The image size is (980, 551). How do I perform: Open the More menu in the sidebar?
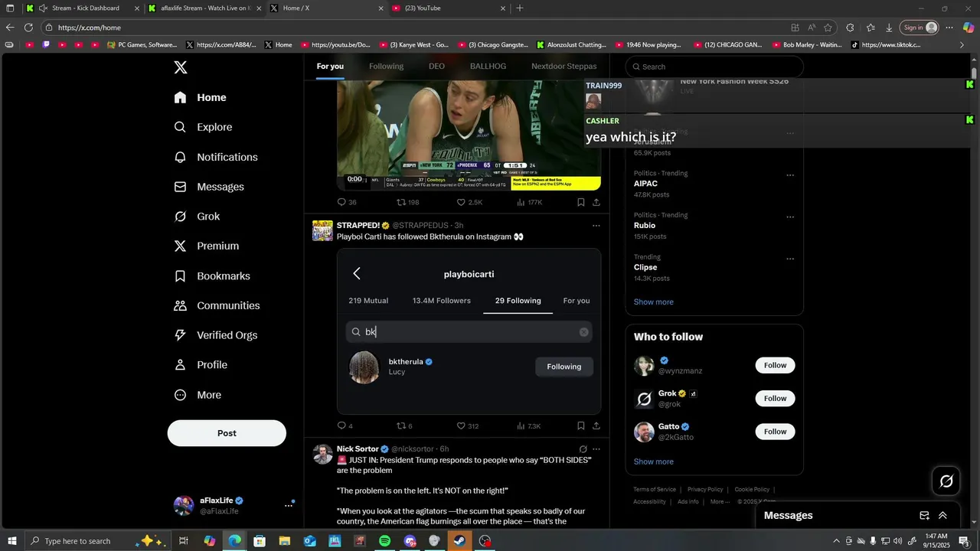(x=198, y=395)
